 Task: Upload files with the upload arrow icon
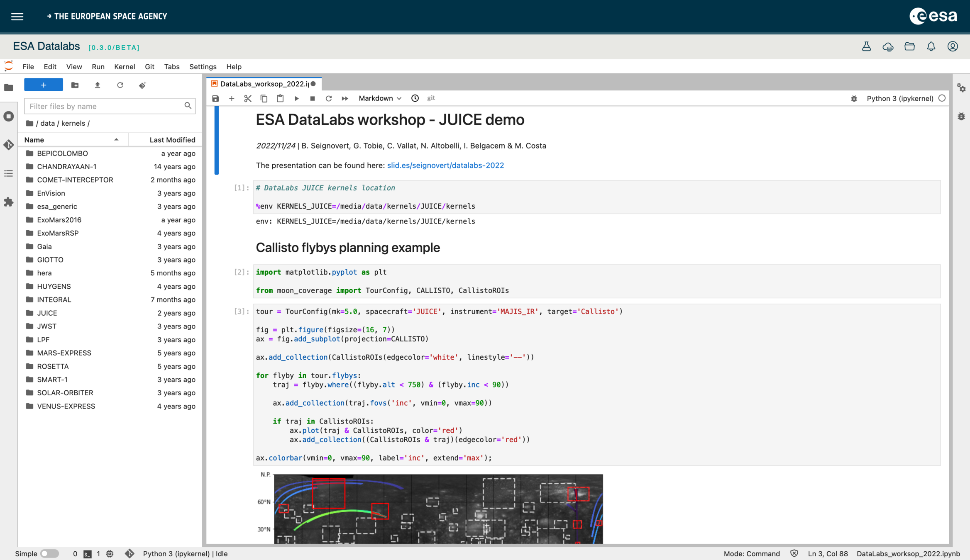(98, 85)
